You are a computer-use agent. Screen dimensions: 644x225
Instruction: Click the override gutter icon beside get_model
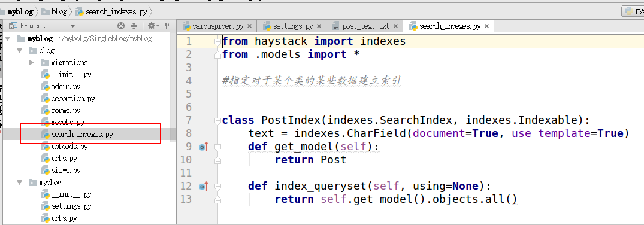[x=204, y=147]
